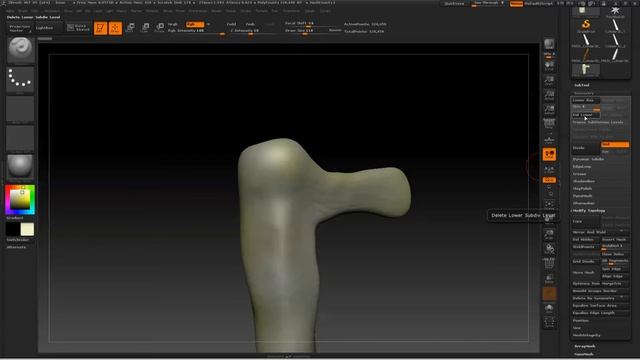Click the Lower Res button
Screen dimensions: 640x360
586,100
